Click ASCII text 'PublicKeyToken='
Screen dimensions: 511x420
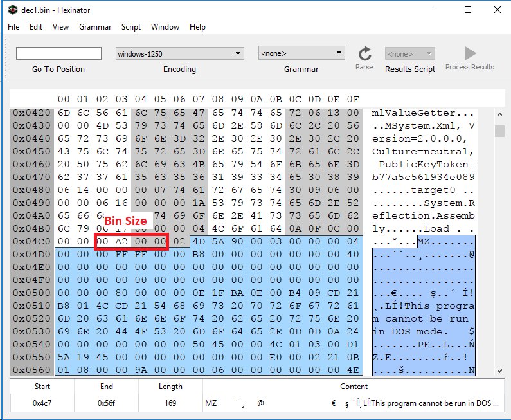point(427,165)
